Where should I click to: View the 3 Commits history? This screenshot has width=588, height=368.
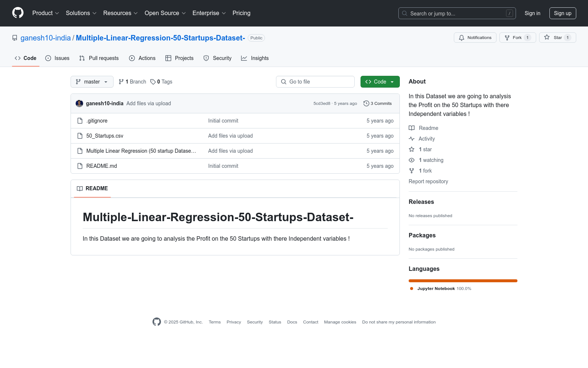(377, 103)
